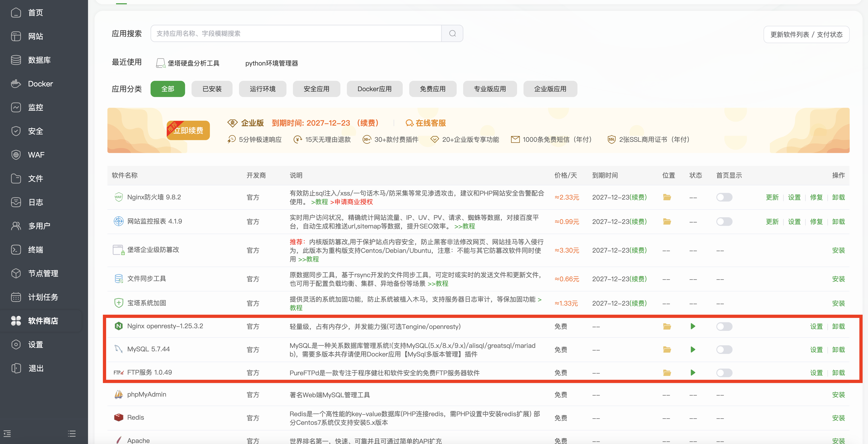Start the MySQL 5.7.44 service
Image resolution: width=868 pixels, height=444 pixels.
[693, 349]
